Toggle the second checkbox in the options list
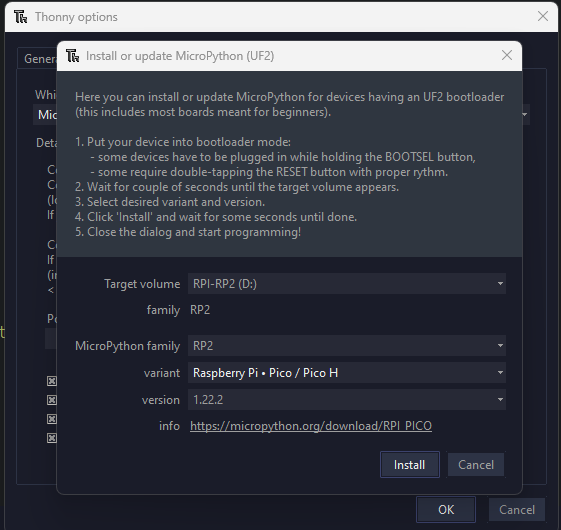561x530 pixels. [x=52, y=400]
